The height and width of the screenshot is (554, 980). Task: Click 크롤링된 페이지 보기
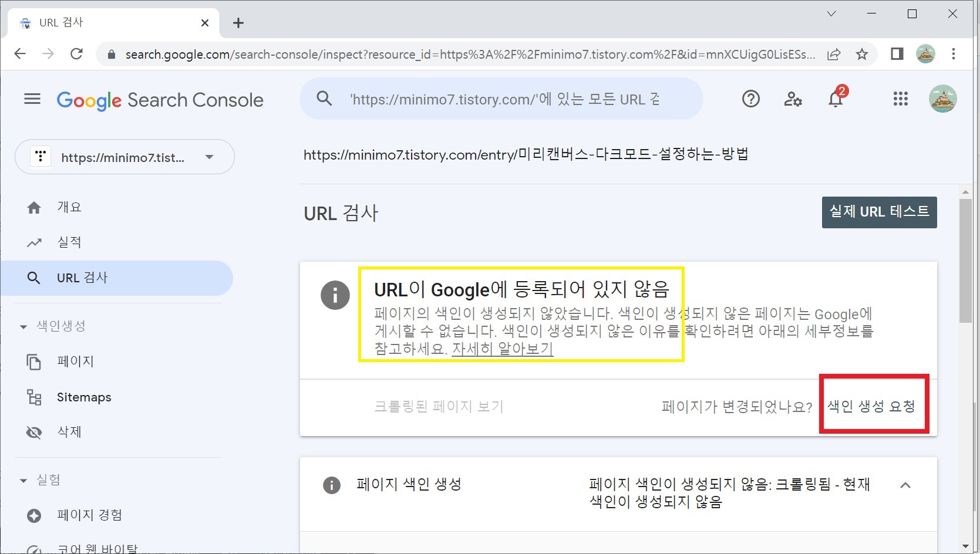[439, 407]
